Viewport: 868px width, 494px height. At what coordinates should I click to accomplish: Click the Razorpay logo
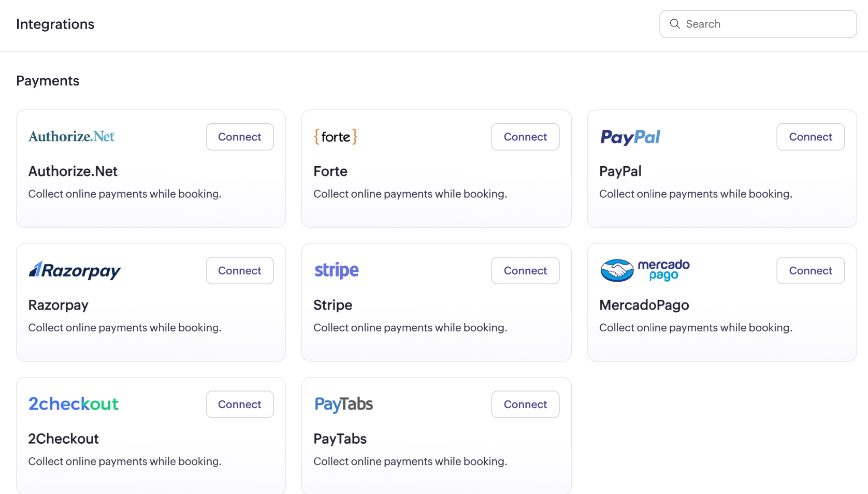coord(75,270)
